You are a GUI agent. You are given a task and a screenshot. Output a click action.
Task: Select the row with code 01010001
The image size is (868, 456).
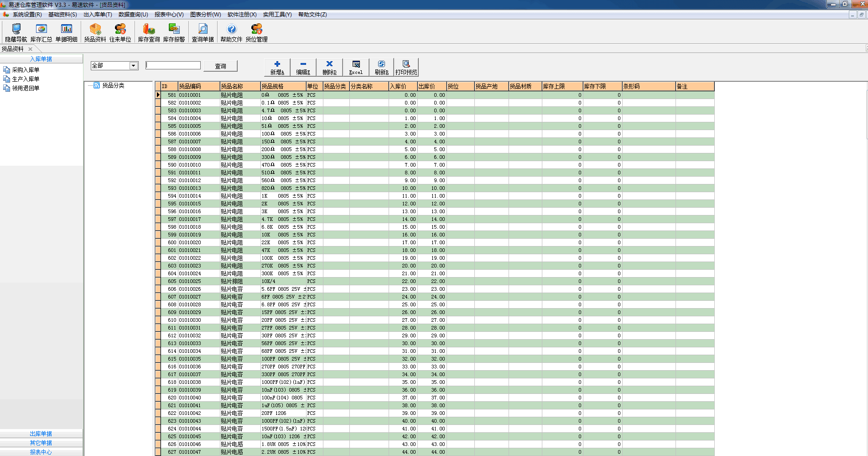click(435, 95)
